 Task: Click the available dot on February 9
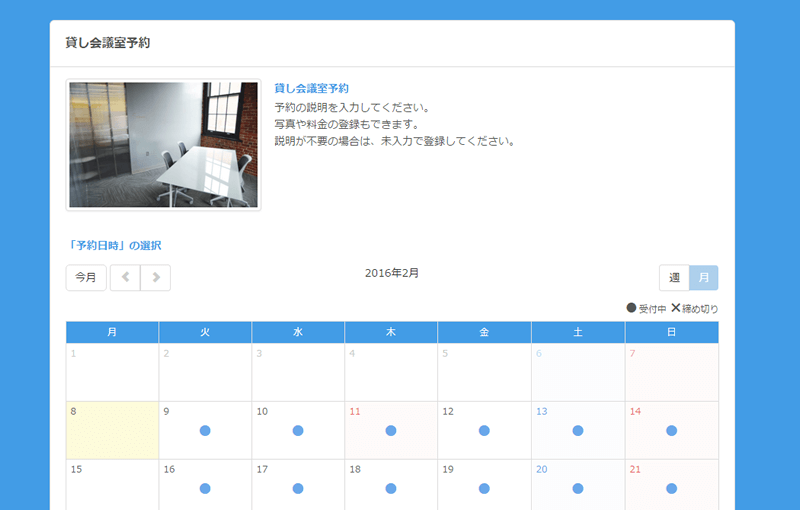click(x=205, y=430)
